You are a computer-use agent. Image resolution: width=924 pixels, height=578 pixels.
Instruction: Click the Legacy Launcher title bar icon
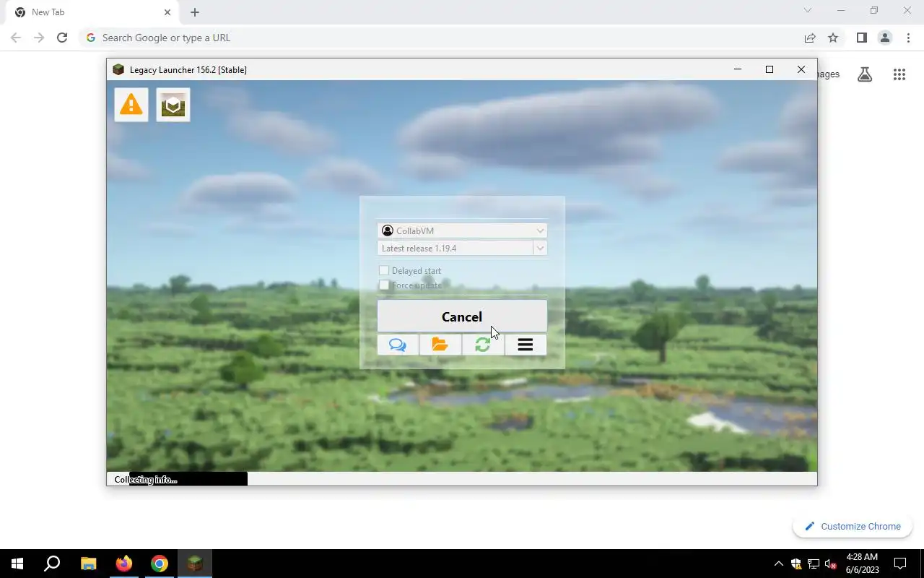click(x=118, y=69)
